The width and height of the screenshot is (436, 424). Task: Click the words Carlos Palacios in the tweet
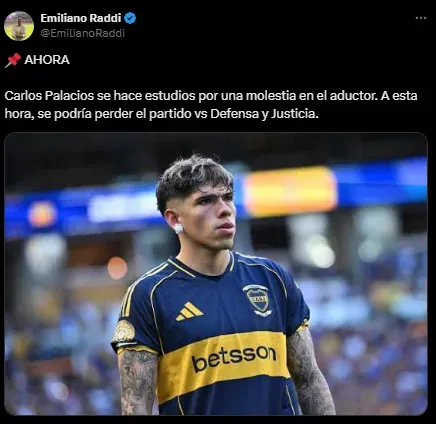[x=49, y=96]
